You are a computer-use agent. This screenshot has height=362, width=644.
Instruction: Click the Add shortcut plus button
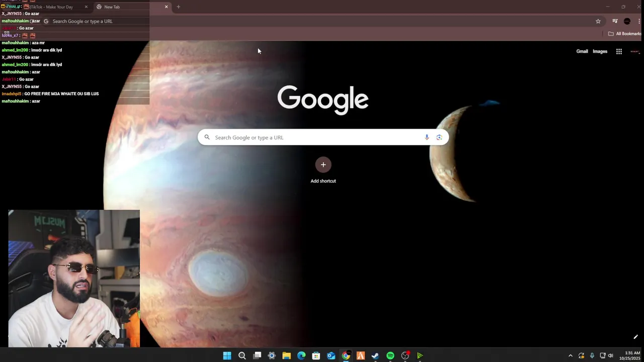tap(323, 164)
